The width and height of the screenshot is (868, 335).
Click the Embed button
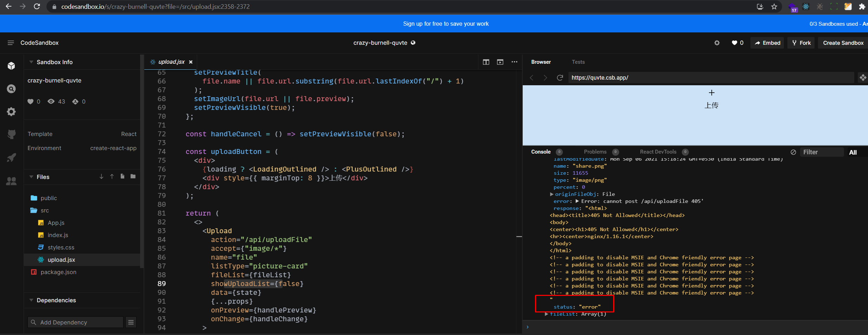coord(767,43)
